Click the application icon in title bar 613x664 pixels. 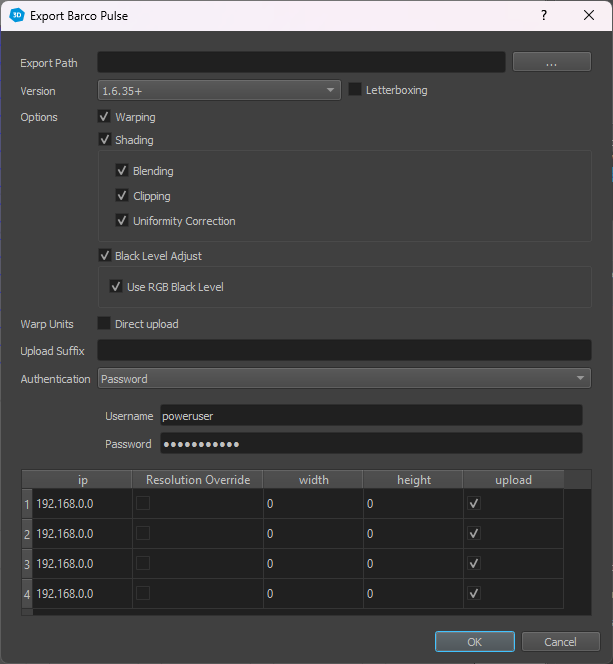(x=16, y=16)
